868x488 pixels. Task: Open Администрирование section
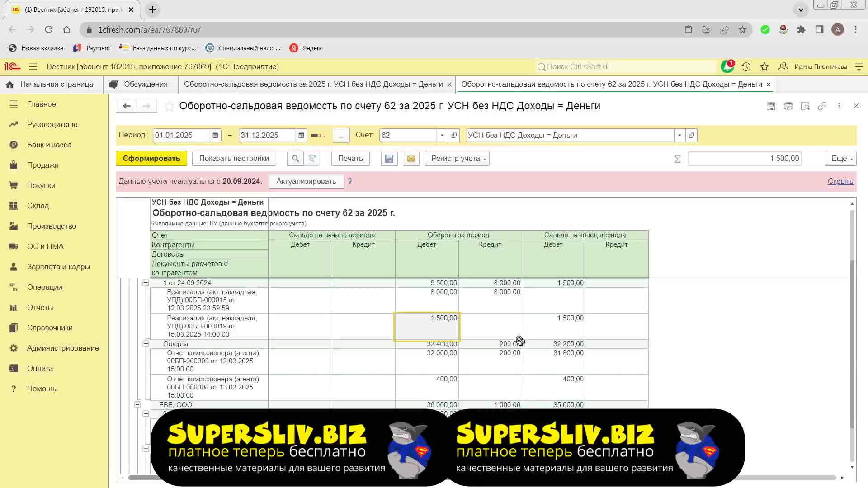(x=63, y=348)
